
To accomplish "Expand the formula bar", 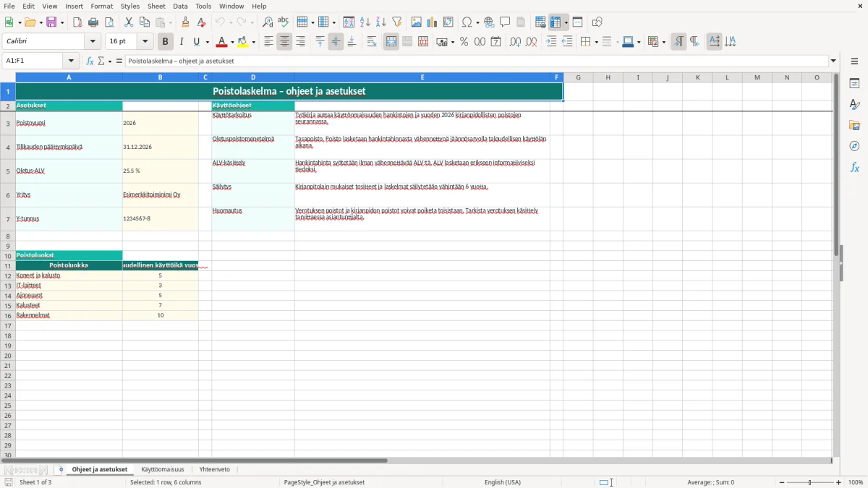I will click(x=833, y=61).
